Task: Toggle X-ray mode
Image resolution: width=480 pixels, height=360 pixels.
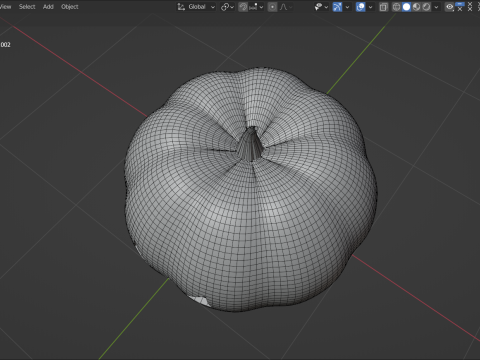Action: pos(384,7)
